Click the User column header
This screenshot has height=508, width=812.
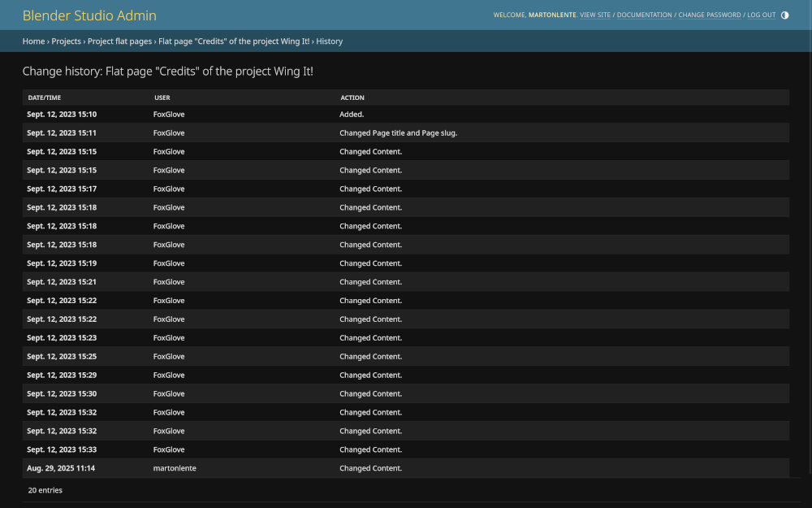pos(162,98)
